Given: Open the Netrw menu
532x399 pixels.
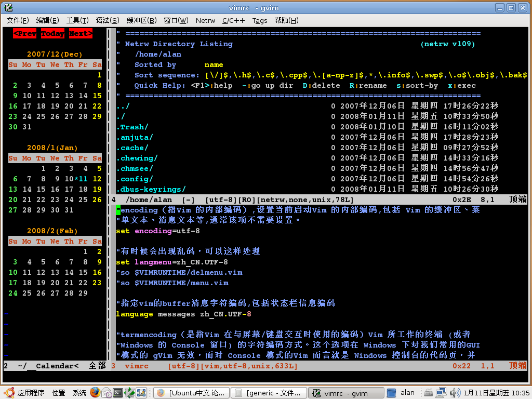Looking at the screenshot, I should [x=205, y=20].
